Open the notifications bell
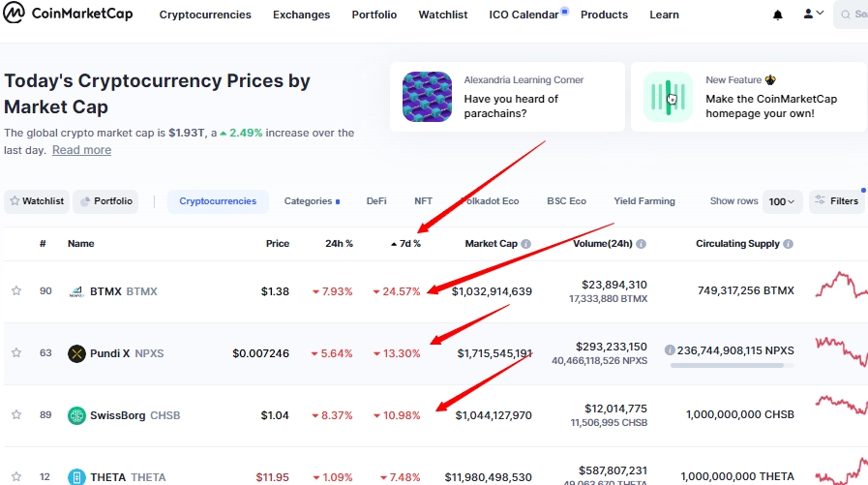Image resolution: width=868 pixels, height=485 pixels. point(778,15)
